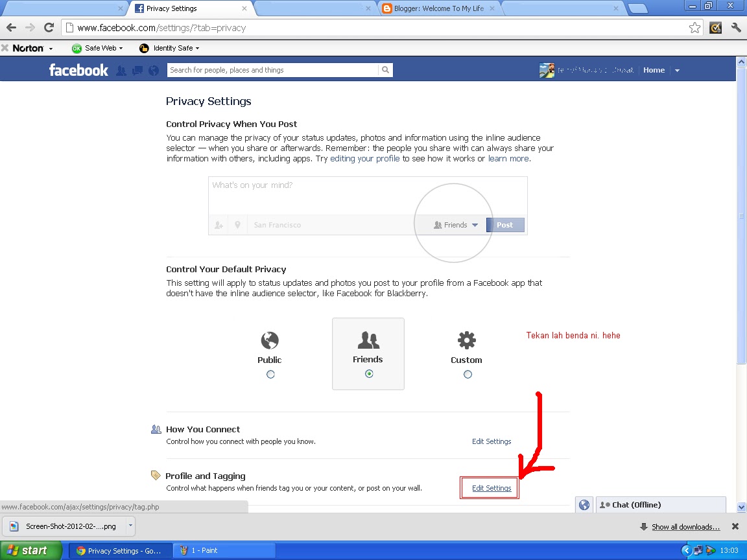Open the Chat (Offline) bar
The width and height of the screenshot is (747, 560).
tap(661, 505)
